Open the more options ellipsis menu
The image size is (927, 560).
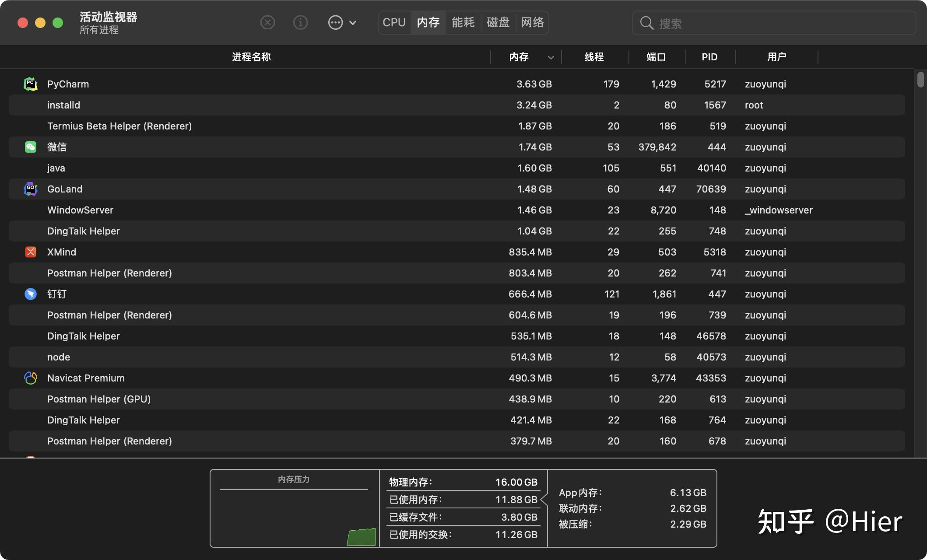[342, 22]
